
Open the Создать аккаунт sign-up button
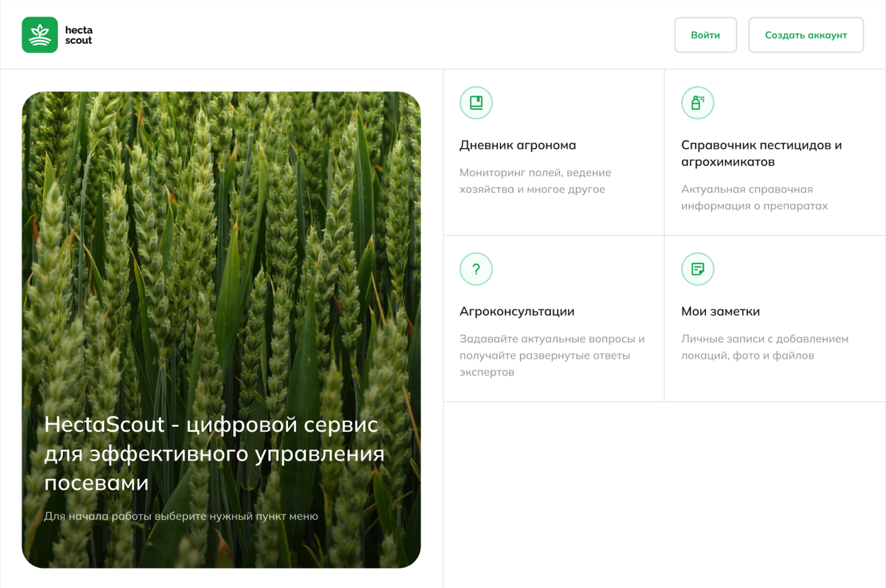pos(806,35)
